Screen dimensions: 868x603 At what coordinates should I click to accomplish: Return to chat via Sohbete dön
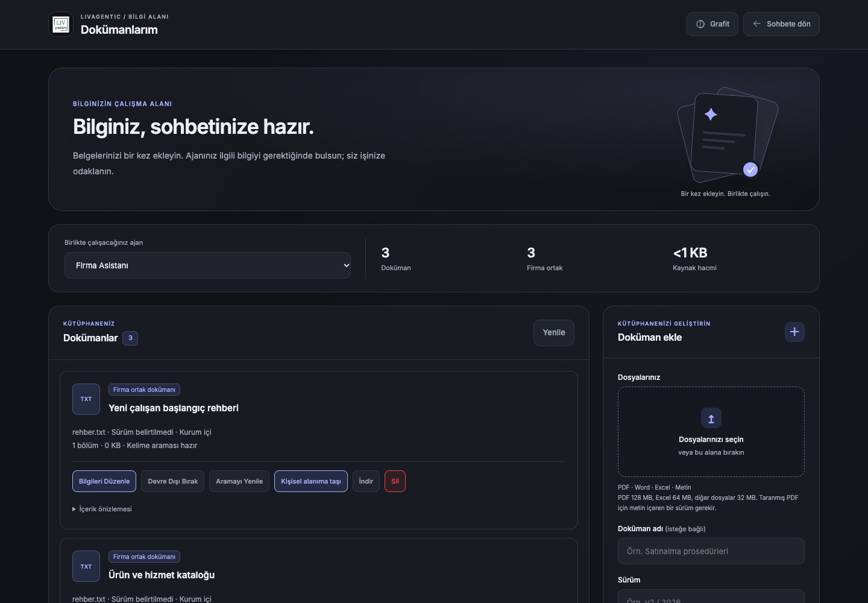[781, 24]
